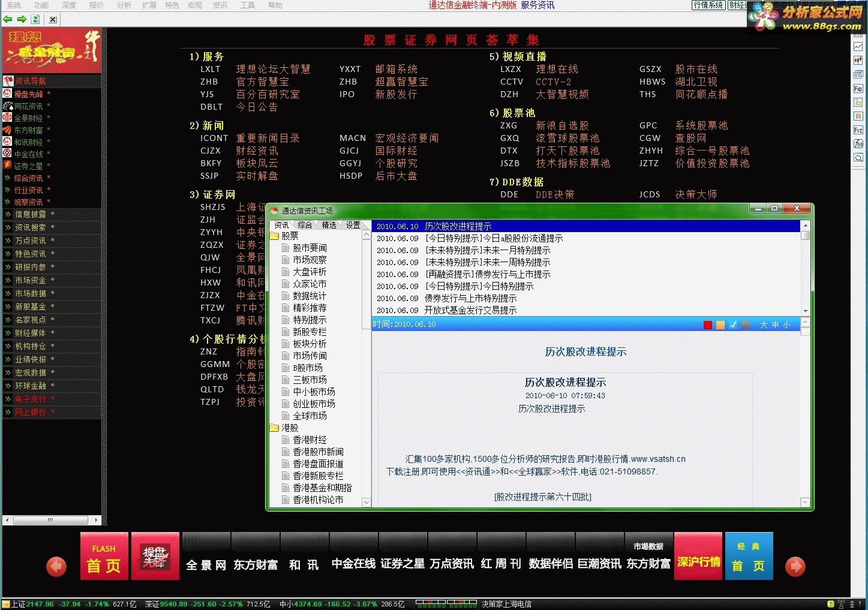The height and width of the screenshot is (610, 868).
Task: Select the orange color swatch in info window
Action: [720, 325]
